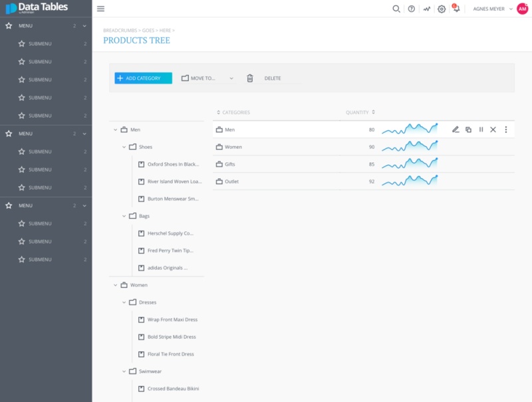Collapse the Men tree node
This screenshot has height=402, width=532.
[x=116, y=130]
